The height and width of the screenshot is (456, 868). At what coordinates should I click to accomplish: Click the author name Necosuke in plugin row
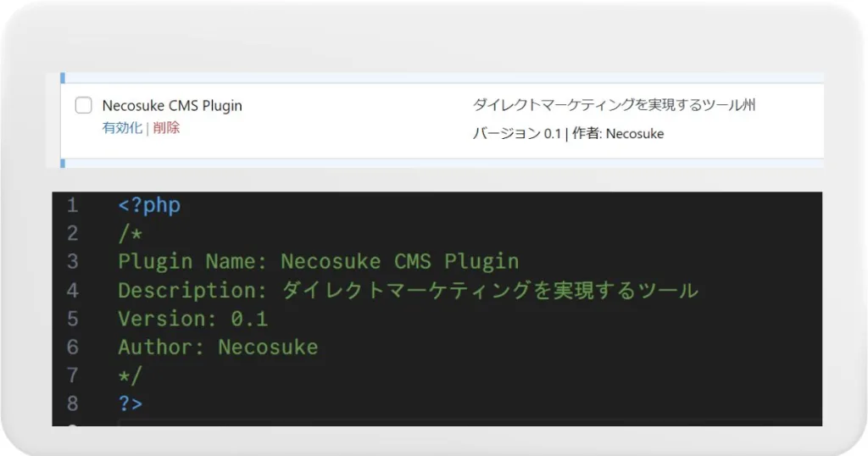[x=635, y=133]
